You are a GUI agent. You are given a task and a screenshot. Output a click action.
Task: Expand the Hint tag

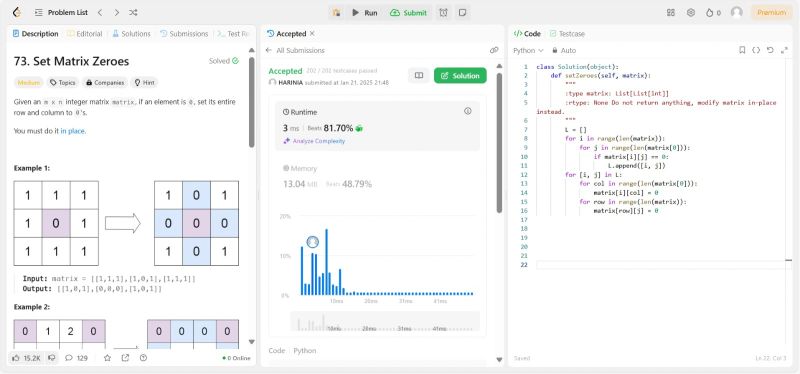click(x=144, y=82)
